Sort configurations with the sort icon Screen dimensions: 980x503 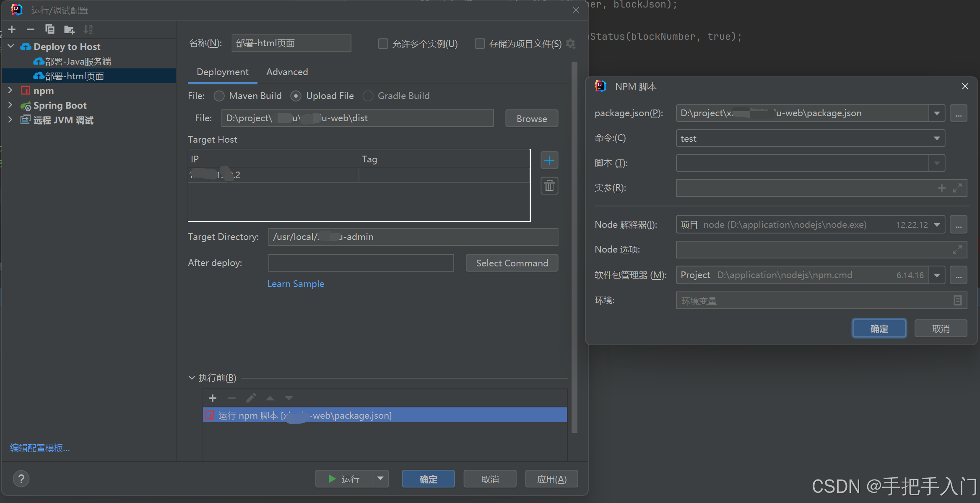[88, 29]
